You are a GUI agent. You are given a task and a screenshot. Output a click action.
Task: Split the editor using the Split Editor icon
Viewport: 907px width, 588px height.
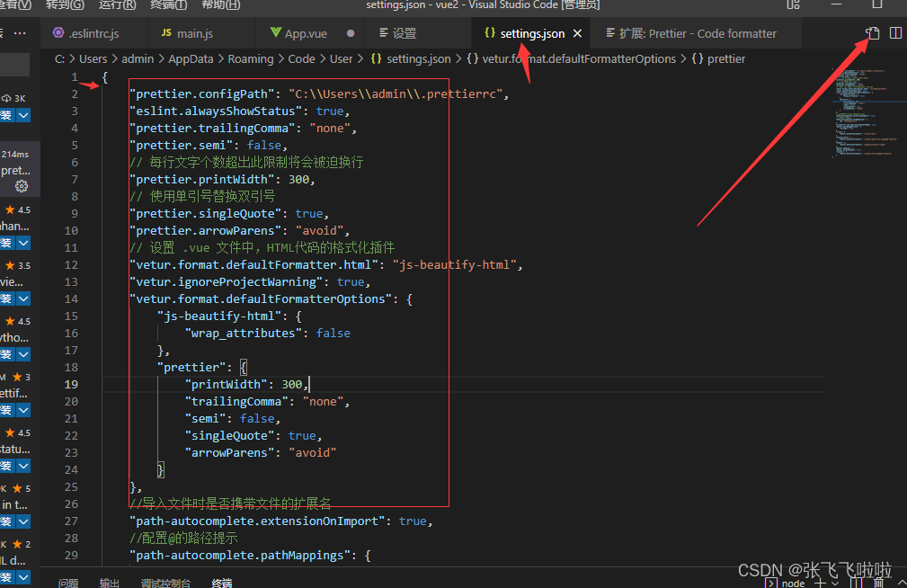click(x=894, y=32)
